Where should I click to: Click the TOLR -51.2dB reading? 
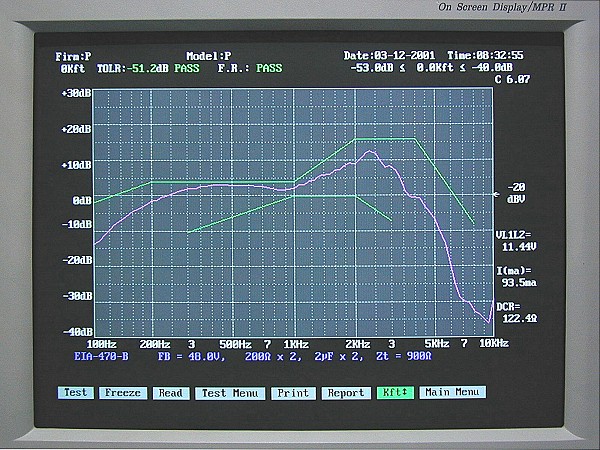tap(132, 68)
